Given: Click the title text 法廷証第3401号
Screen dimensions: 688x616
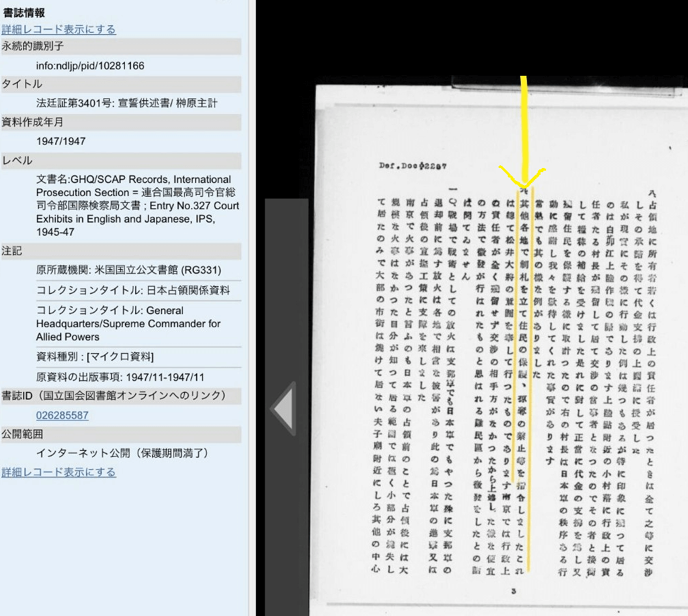Looking at the screenshot, I should point(127,103).
